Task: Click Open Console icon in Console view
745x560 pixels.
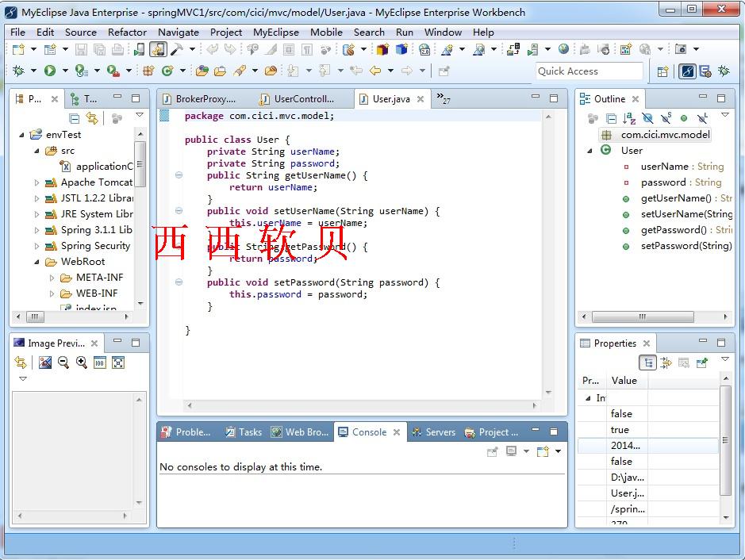Action: click(543, 451)
